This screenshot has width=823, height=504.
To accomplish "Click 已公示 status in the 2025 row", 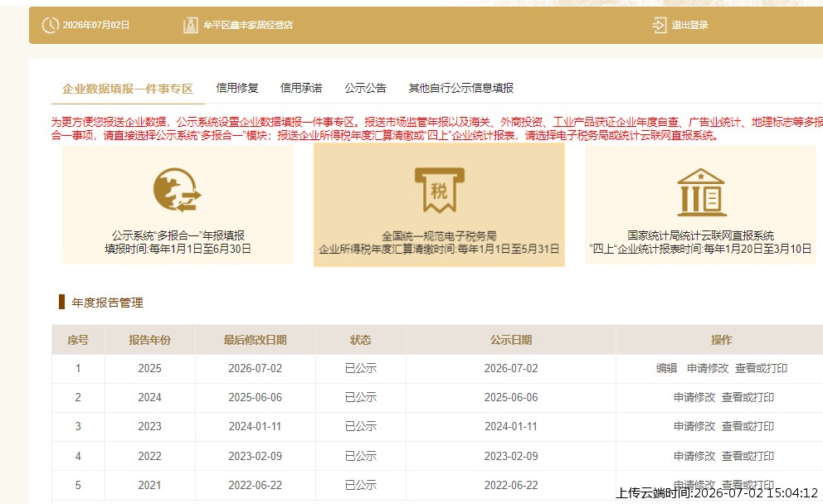I will 361,368.
